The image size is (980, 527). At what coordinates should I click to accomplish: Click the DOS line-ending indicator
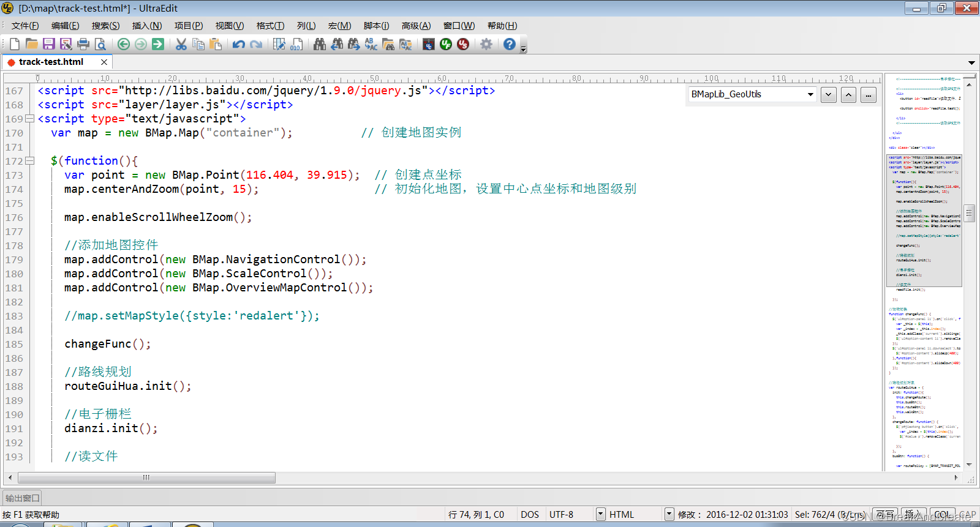530,514
